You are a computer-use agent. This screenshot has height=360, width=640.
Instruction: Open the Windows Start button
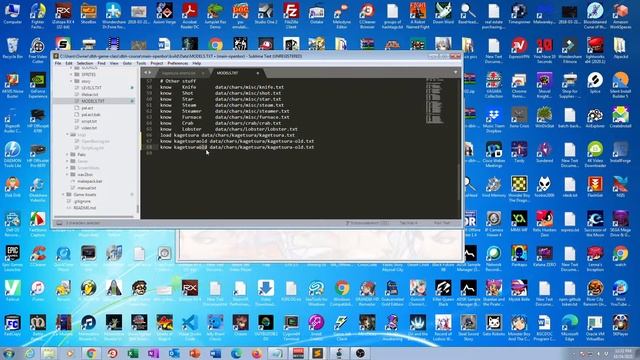9,353
